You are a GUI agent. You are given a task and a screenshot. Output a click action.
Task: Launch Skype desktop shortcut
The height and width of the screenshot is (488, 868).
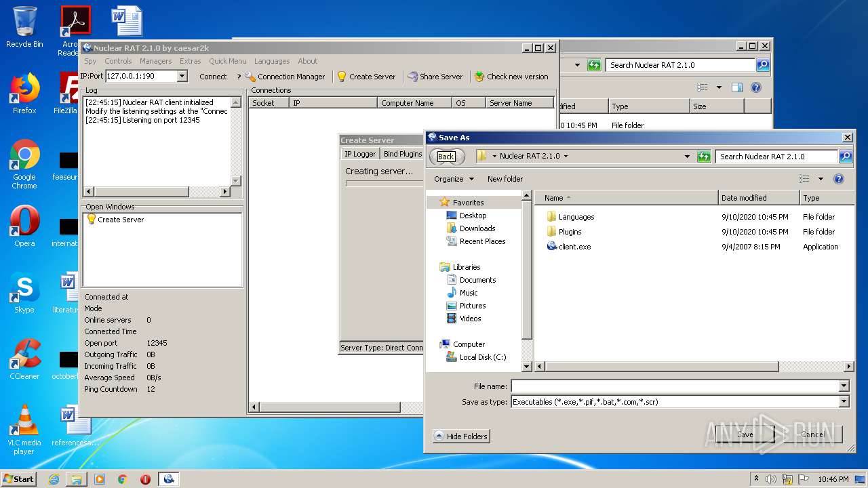tap(24, 293)
